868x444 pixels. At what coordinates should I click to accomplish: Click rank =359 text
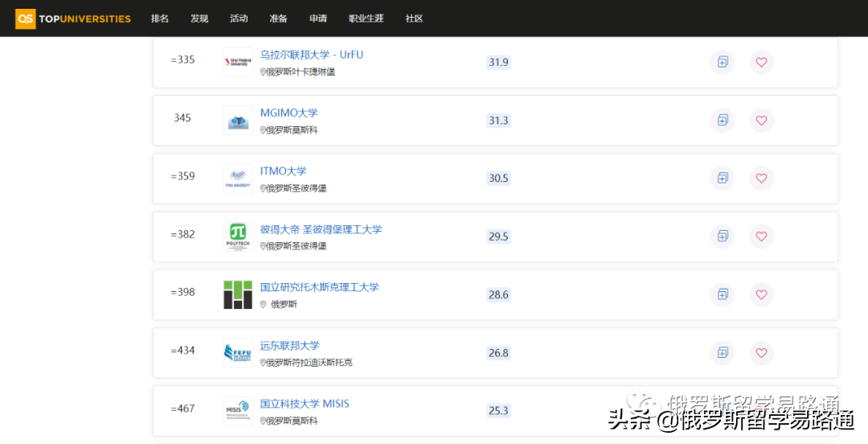(182, 175)
